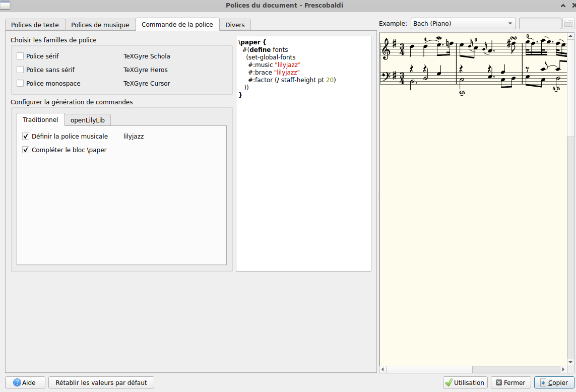Click the TeXGyre Heros font name
The image size is (576, 392).
coord(146,70)
